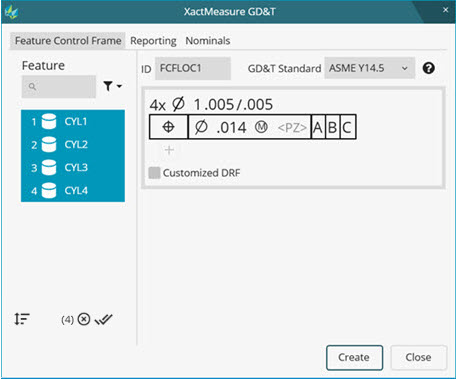This screenshot has width=456, height=379.
Task: Click datum B in the control frame
Action: click(x=332, y=127)
